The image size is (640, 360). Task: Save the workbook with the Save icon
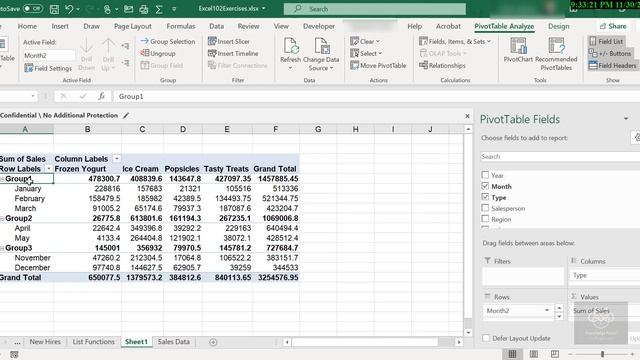[x=54, y=9]
